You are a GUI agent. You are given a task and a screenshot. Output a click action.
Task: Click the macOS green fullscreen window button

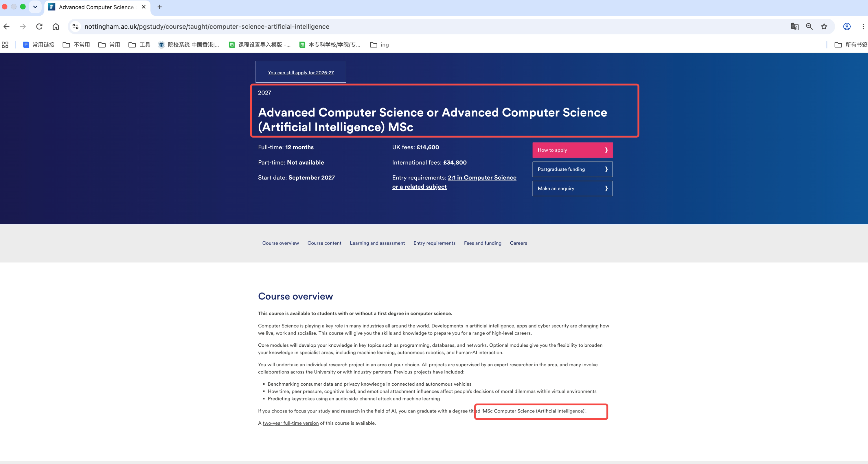tap(23, 7)
